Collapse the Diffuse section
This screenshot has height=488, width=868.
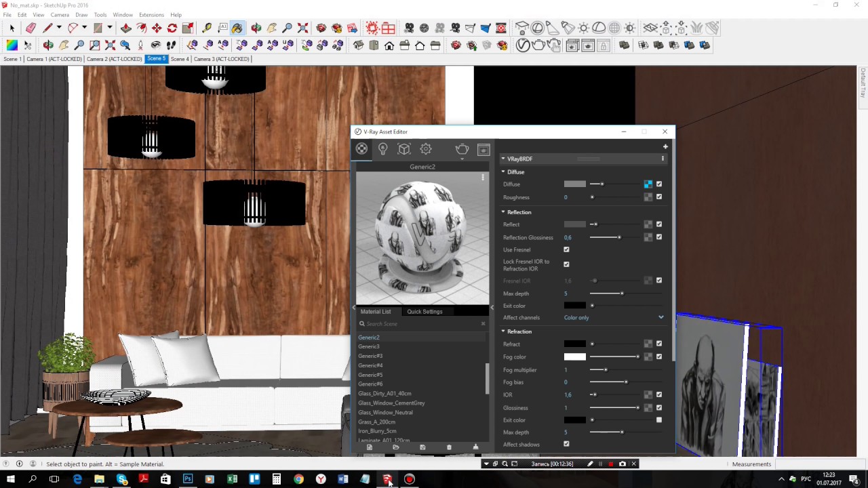pyautogui.click(x=503, y=171)
